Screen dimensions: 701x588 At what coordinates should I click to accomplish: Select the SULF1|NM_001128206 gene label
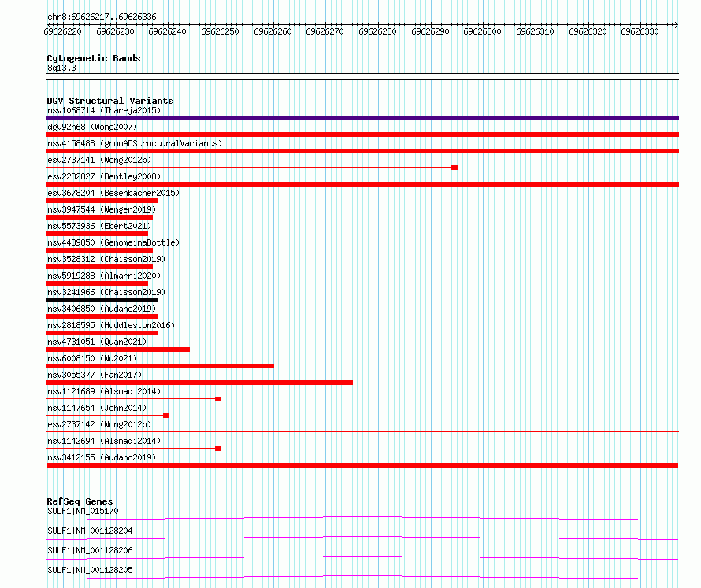point(90,550)
